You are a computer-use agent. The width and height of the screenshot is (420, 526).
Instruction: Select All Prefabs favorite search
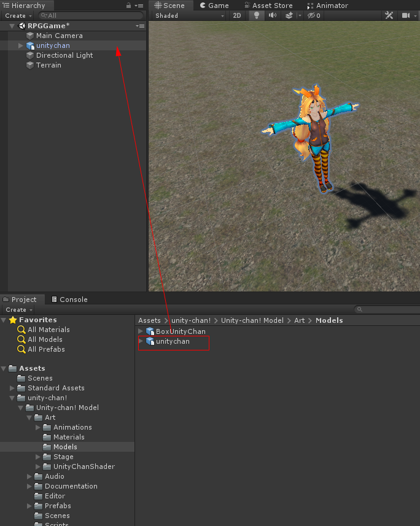click(46, 349)
